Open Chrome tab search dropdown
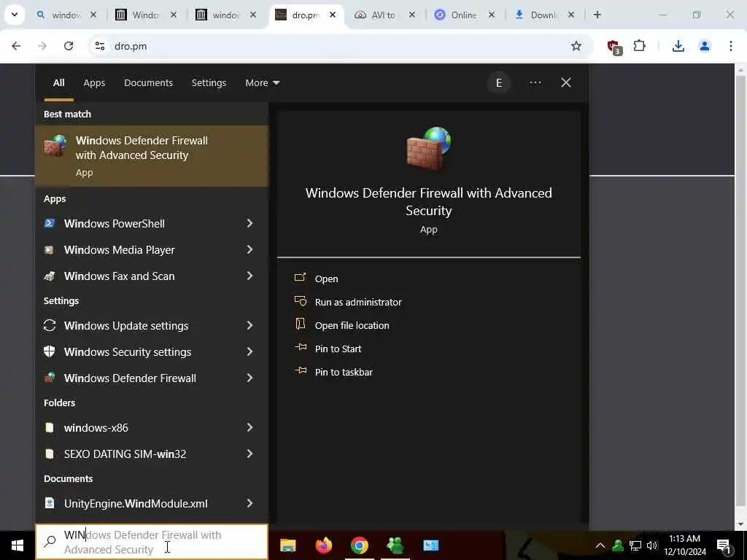The height and width of the screenshot is (560, 747). [15, 15]
